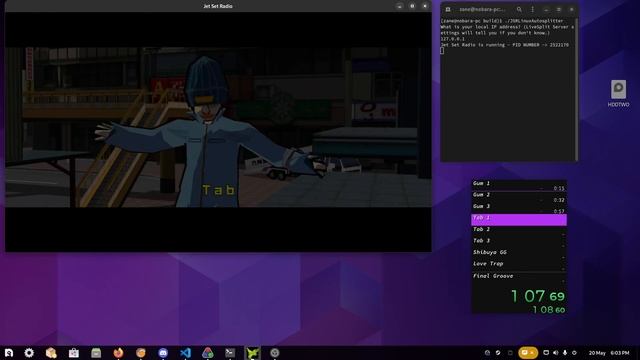
Task: Open the HDDTWO drive desktop icon
Action: [618, 93]
